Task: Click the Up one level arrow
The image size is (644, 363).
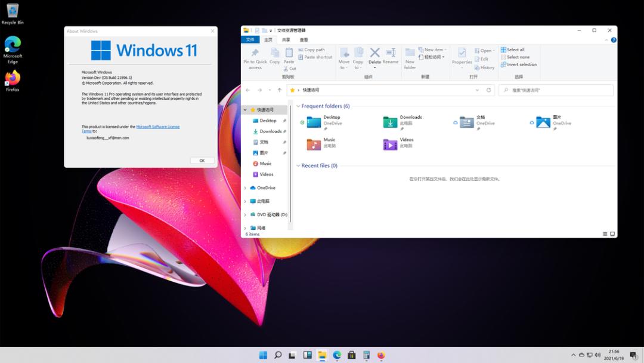Action: tap(279, 90)
